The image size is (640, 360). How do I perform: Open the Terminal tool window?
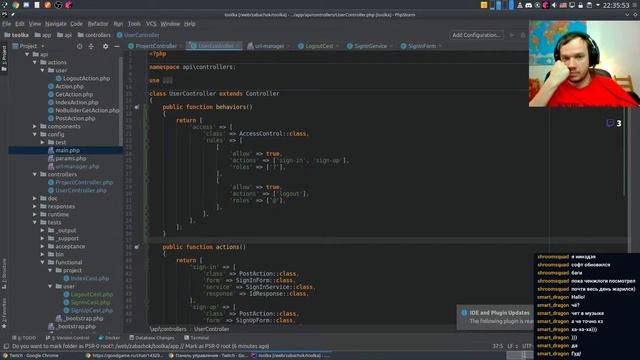196,338
